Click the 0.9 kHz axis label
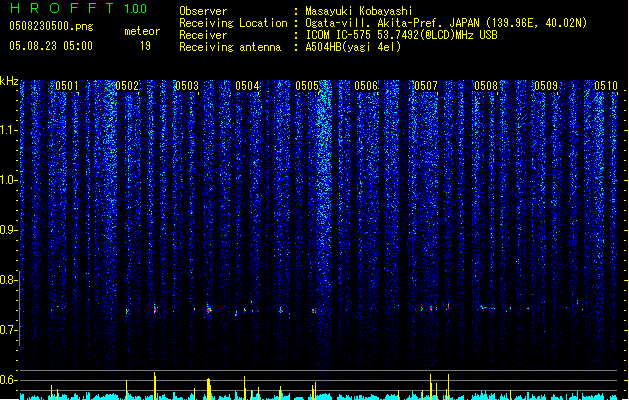The image size is (629, 400). point(8,230)
